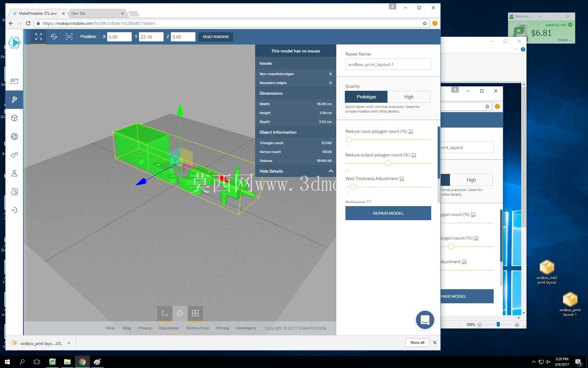Viewport: 588px width, 368px height.
Task: Open the Pricing footer link
Action: coord(223,328)
